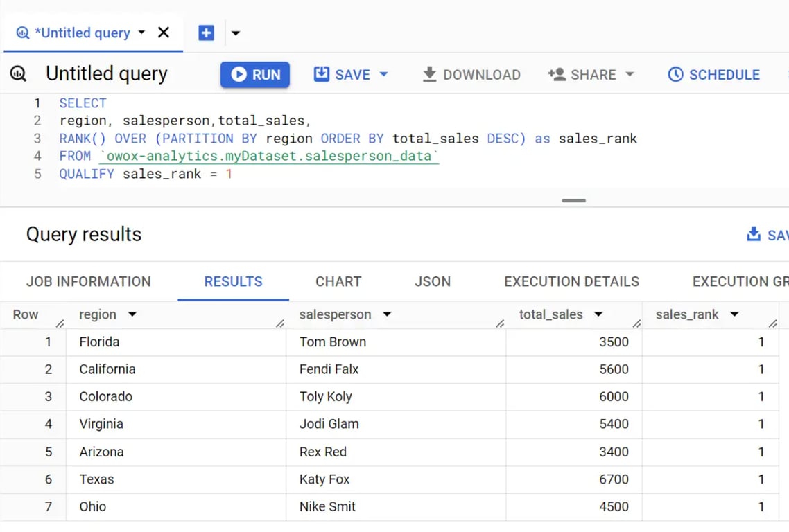This screenshot has height=532, width=789.
Task: Open dropdown next to new tab plus button
Action: (236, 34)
